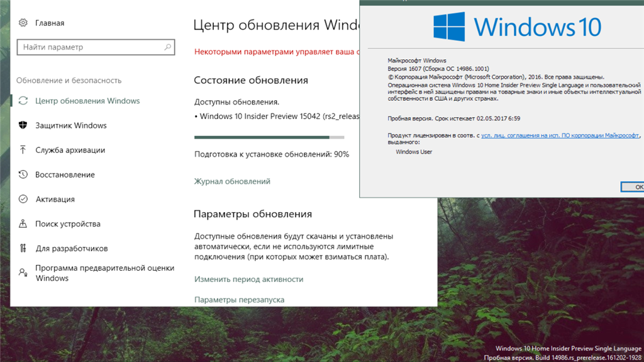644x362 pixels.
Task: Go to Служба архивации section
Action: point(70,150)
